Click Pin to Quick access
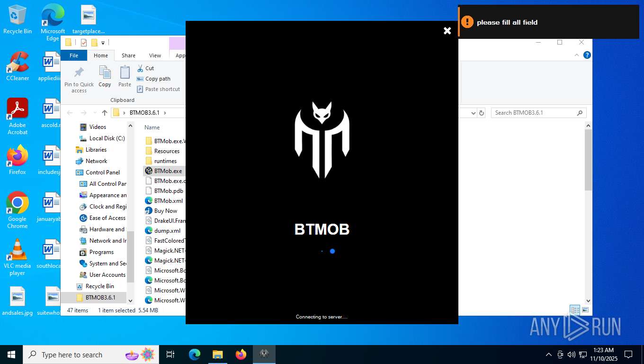 pos(79,80)
